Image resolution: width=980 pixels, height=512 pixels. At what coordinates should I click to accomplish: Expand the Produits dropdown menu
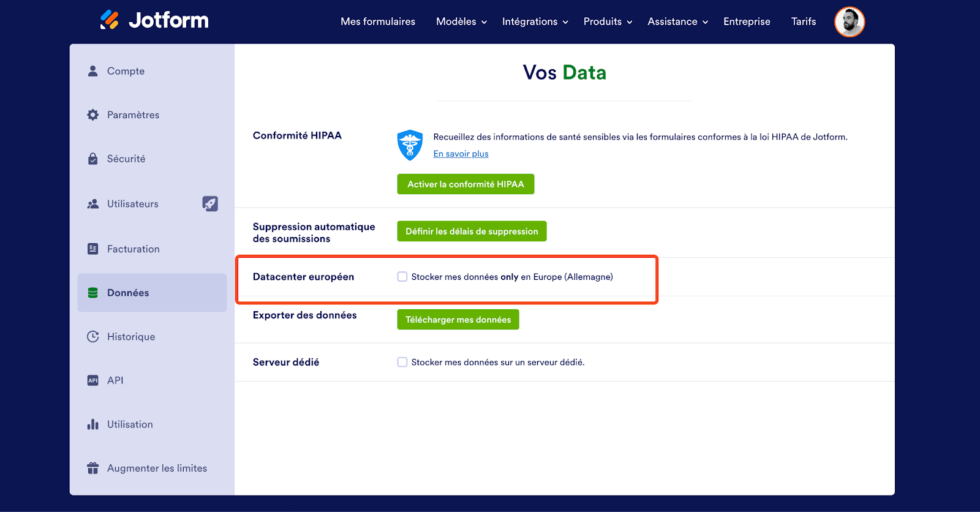click(x=608, y=22)
